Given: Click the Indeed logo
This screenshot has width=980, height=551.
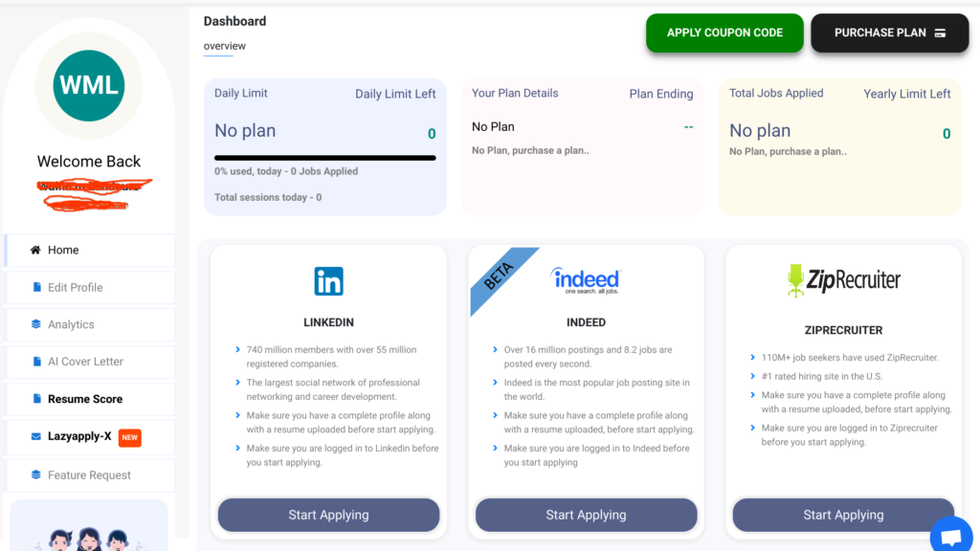Looking at the screenshot, I should [x=586, y=280].
